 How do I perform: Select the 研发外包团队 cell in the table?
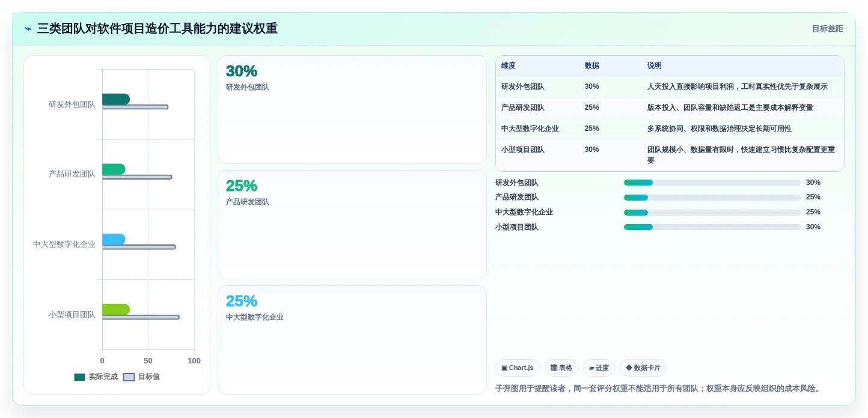[523, 86]
